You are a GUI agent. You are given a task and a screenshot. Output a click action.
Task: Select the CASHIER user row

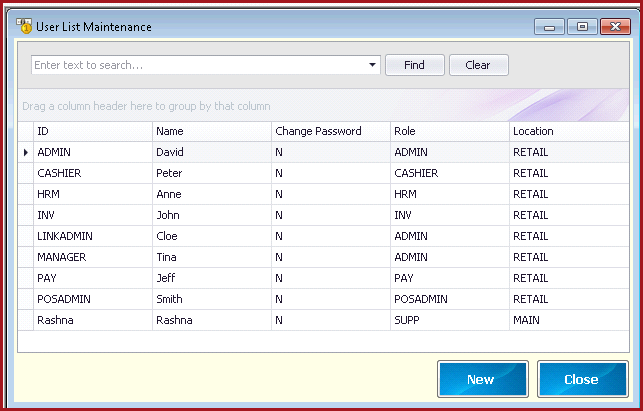coord(323,173)
